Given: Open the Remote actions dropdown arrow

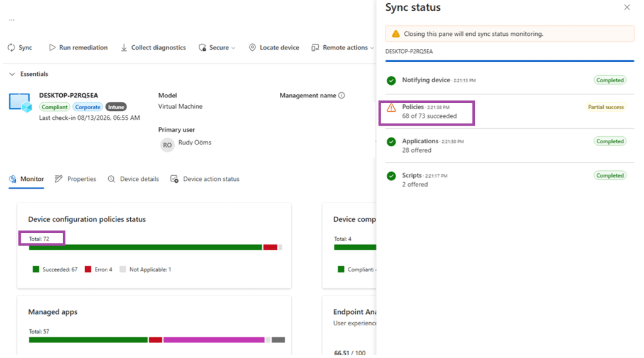Looking at the screenshot, I should point(372,48).
